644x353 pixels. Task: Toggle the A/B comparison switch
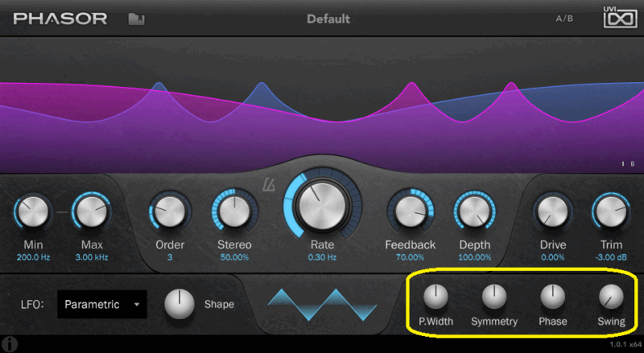click(x=564, y=18)
